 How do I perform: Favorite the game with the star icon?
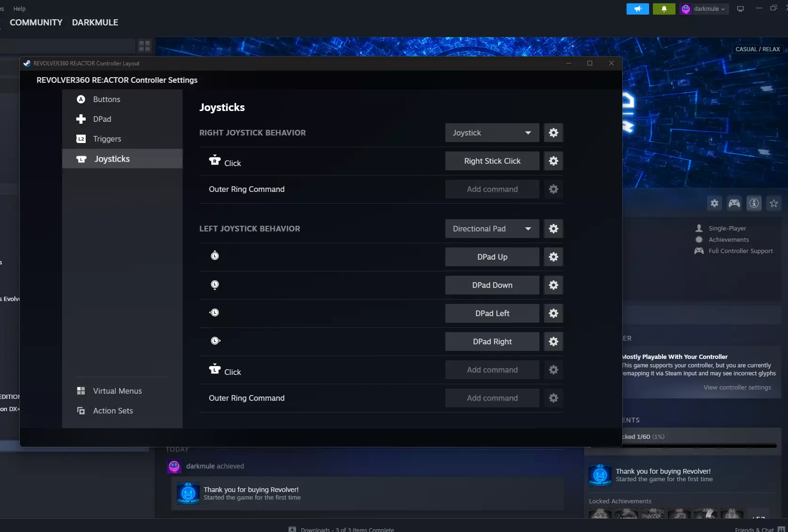point(774,203)
